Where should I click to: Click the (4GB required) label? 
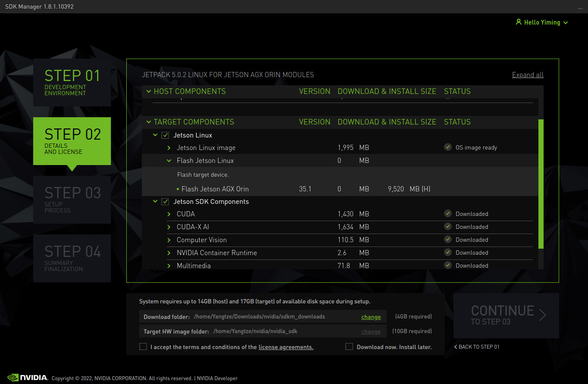(413, 316)
